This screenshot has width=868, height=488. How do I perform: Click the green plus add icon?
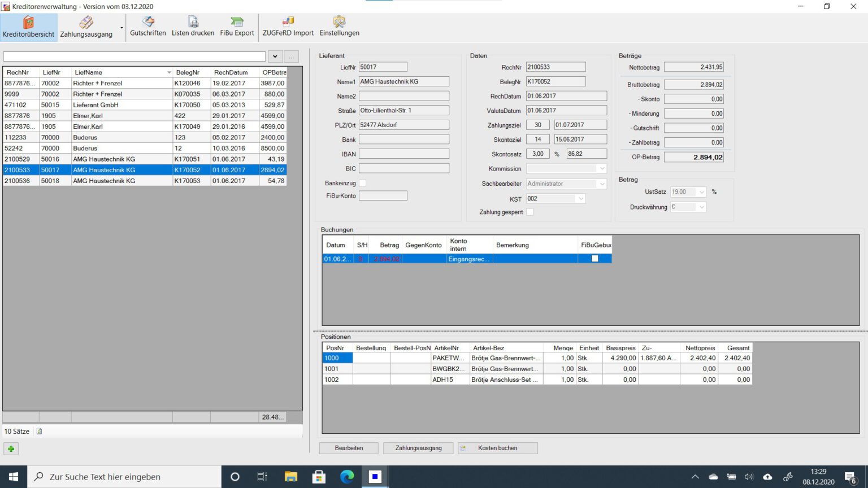pos(11,449)
